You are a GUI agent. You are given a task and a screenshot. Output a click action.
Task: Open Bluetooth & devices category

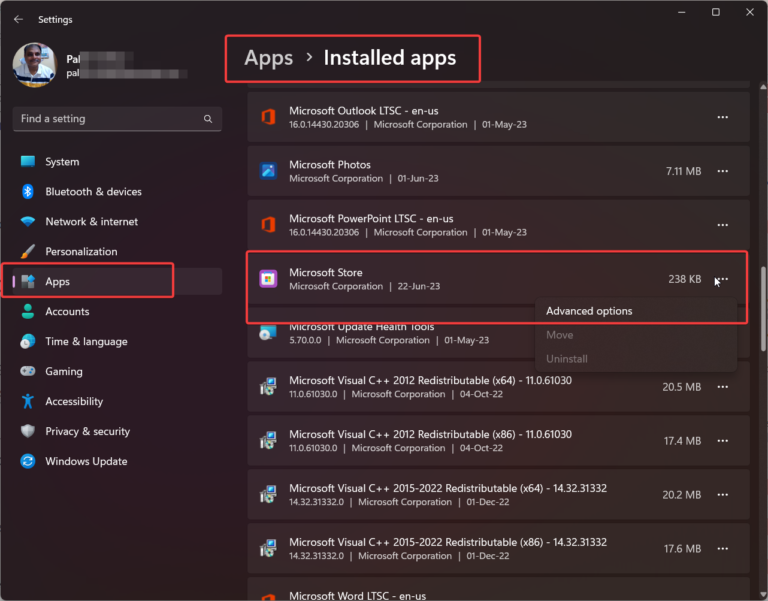tap(117, 192)
